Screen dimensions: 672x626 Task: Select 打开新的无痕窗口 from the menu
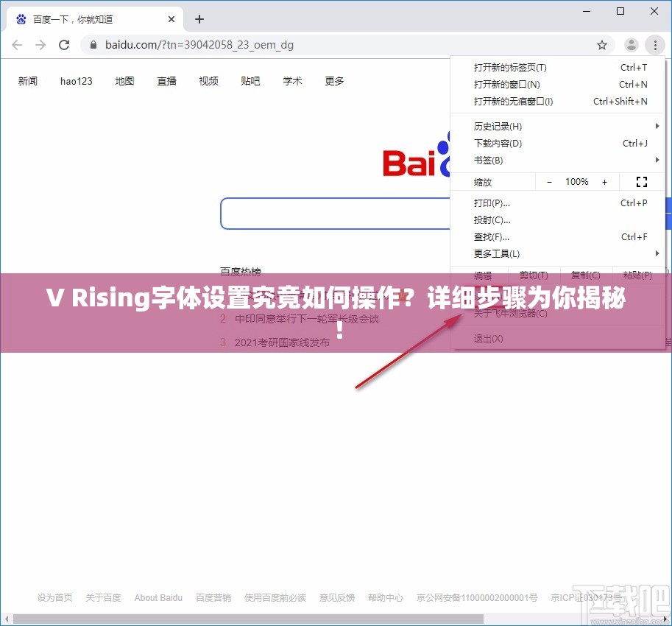coord(513,101)
